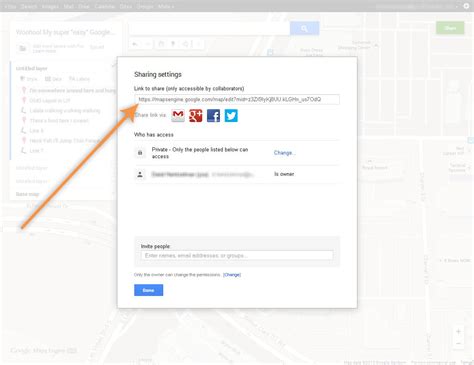
Task: Select the add marker tool in map toolbar
Action: click(173, 44)
